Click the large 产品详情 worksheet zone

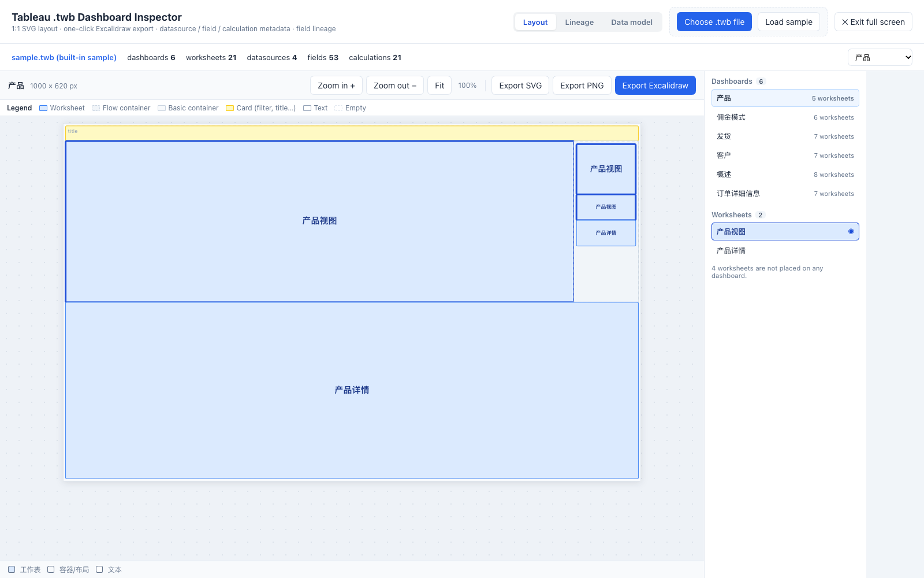(x=352, y=390)
